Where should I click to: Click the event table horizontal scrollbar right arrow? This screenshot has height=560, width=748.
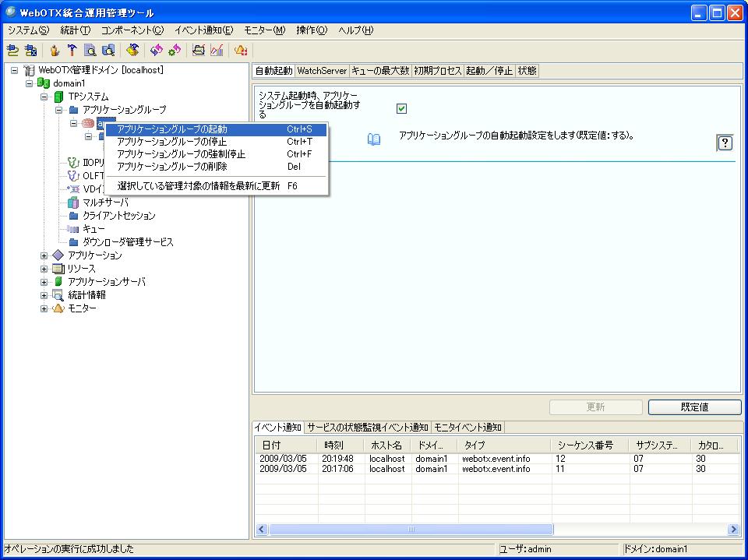point(733,530)
